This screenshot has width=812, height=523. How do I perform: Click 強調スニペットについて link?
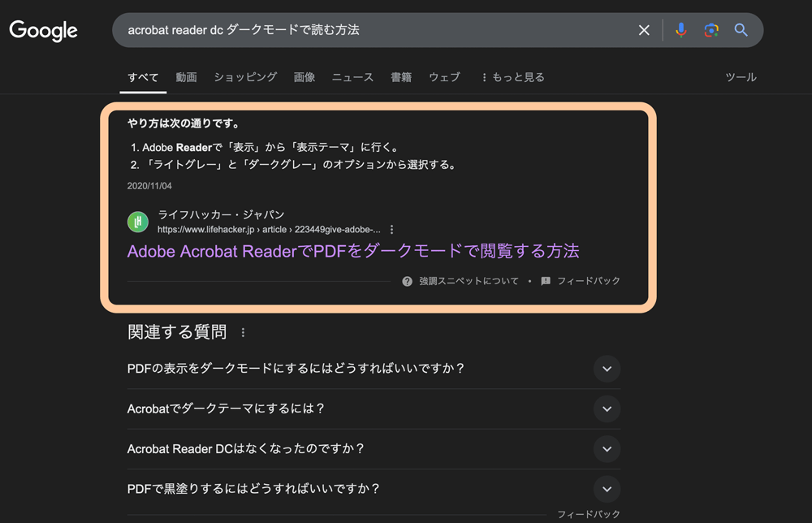click(469, 281)
